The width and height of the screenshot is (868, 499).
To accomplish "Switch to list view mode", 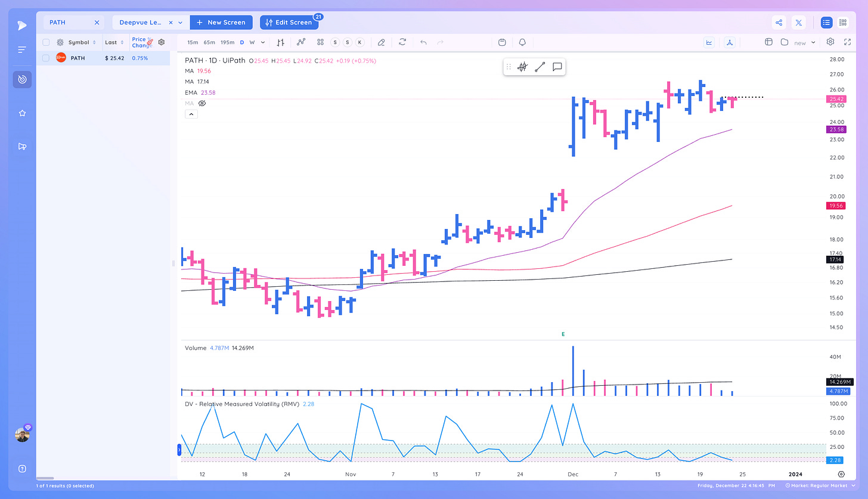I will [x=826, y=23].
